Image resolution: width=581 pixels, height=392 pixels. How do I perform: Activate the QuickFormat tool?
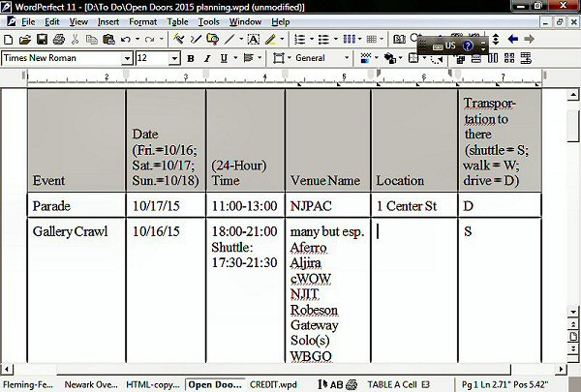[x=179, y=40]
